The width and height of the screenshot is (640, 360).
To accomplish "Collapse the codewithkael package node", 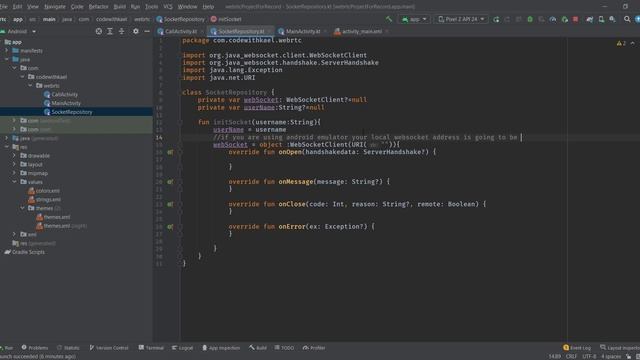I will [x=22, y=77].
